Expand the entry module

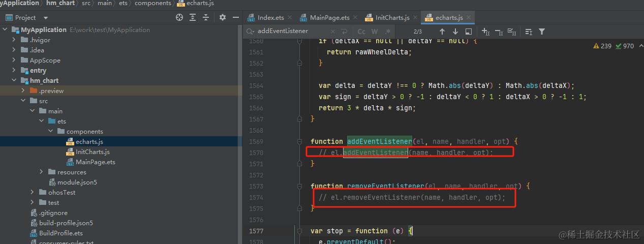coord(14,70)
